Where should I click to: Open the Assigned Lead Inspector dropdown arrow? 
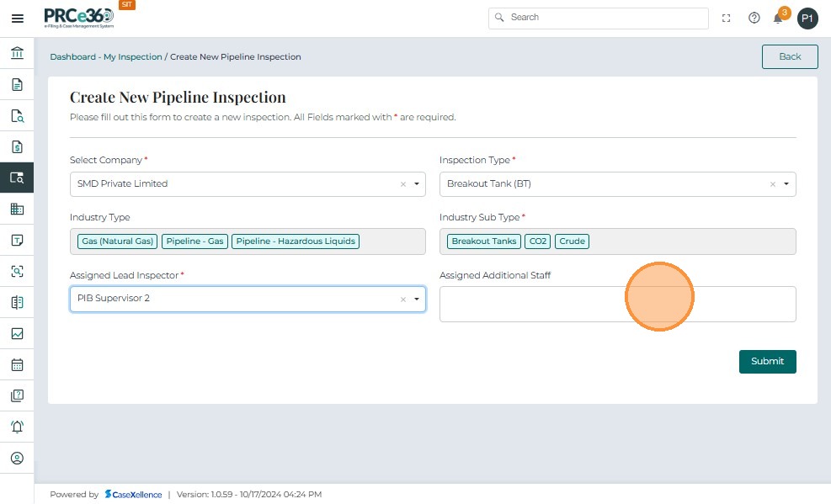pos(416,300)
